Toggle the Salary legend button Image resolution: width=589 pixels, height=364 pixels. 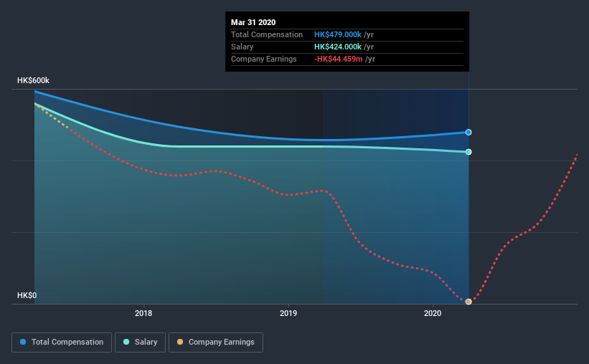[140, 343]
